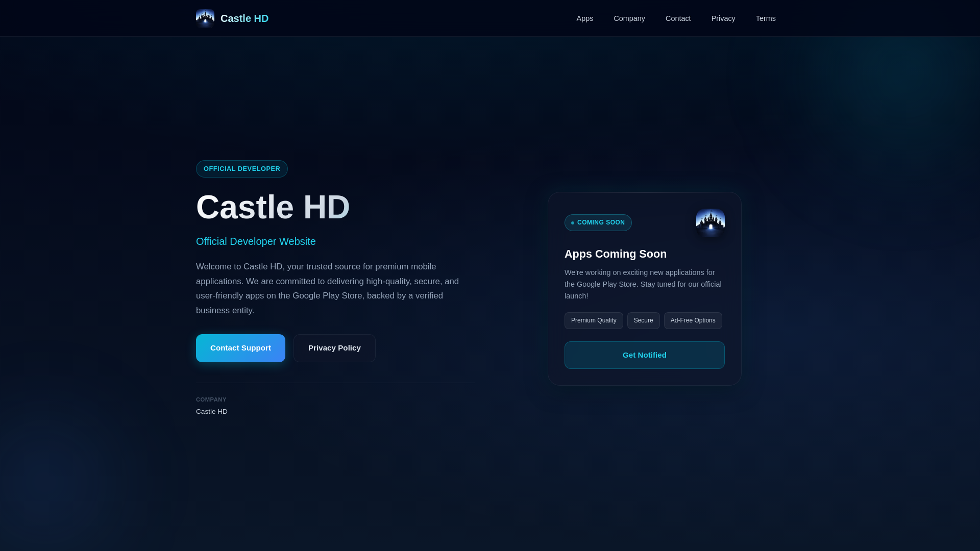Click the Castle HD company name text
The image size is (980, 551).
212,412
